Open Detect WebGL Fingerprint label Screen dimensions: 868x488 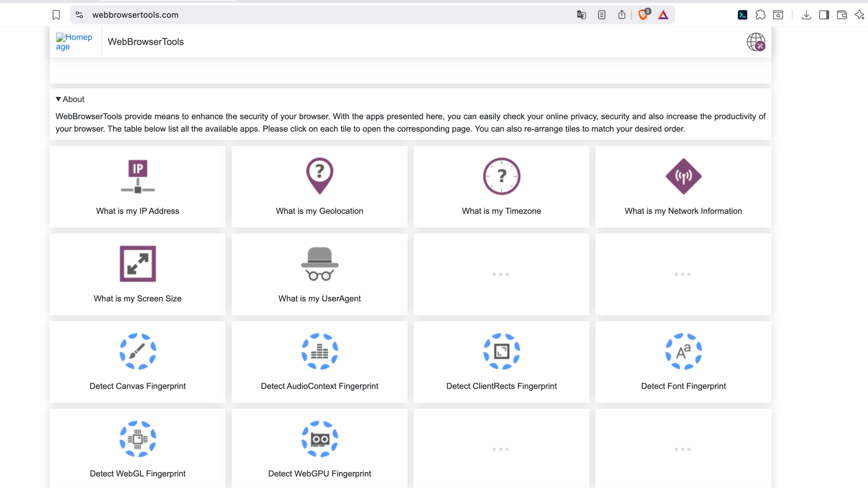[x=138, y=473]
